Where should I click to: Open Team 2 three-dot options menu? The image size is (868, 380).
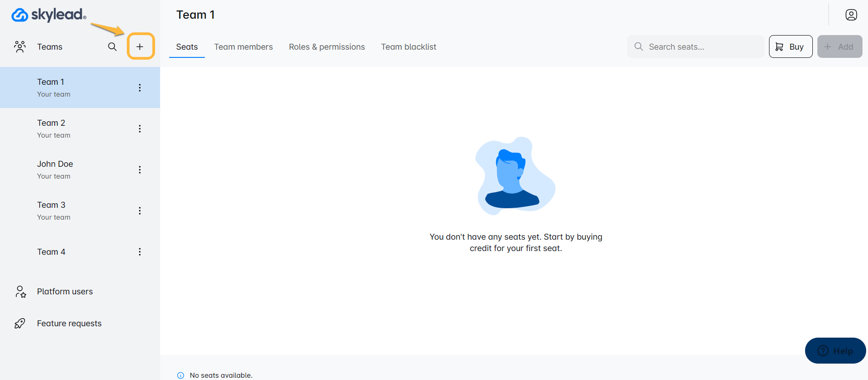[140, 128]
